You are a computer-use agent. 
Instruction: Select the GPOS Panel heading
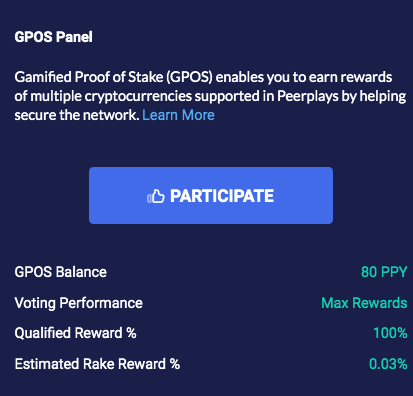(x=53, y=37)
